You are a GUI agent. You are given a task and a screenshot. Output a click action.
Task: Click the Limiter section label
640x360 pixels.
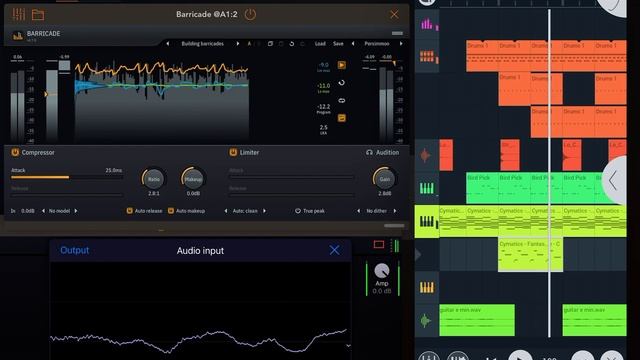249,152
